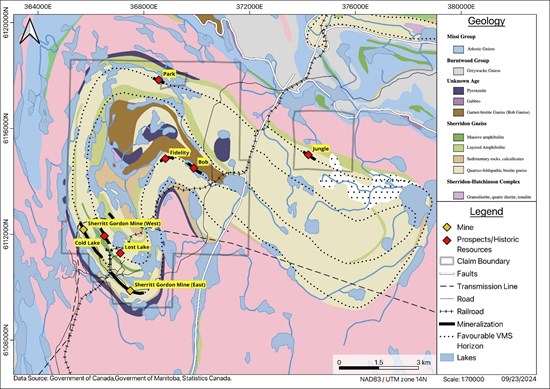This screenshot has width=550, height=389.
Task: Click the Lost Lake red diamond marker
Action: [120, 253]
